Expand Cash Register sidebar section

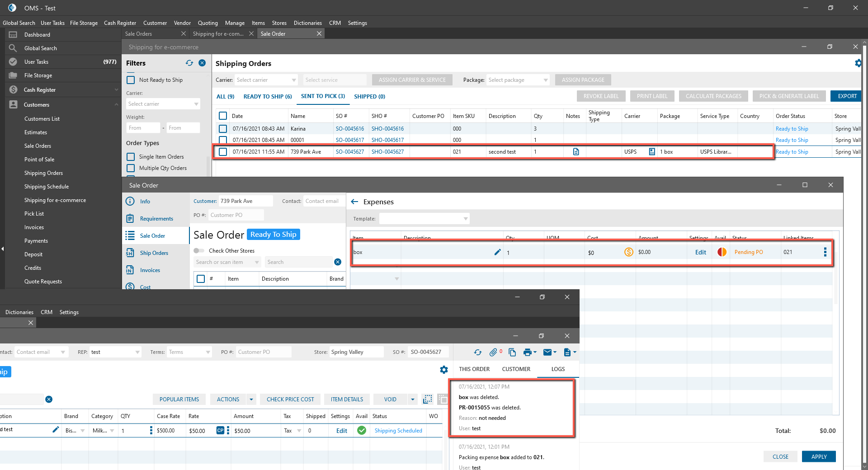click(116, 90)
